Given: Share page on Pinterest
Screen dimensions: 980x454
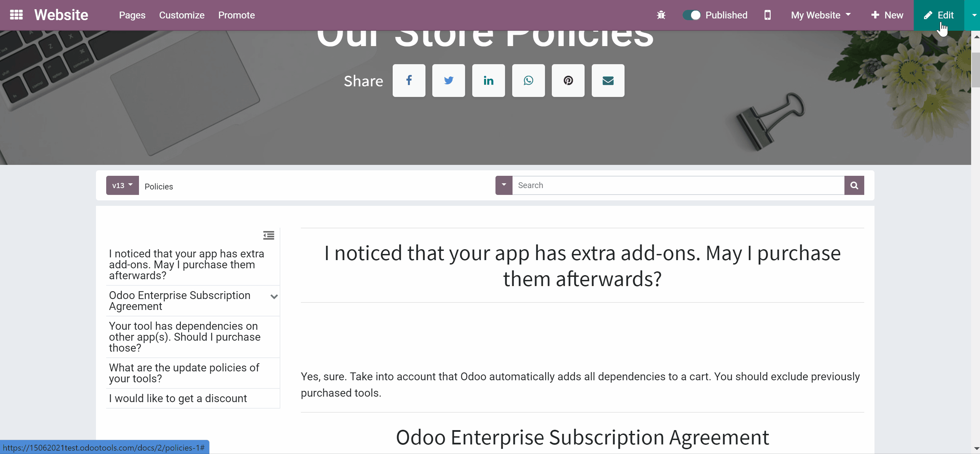Looking at the screenshot, I should [568, 80].
